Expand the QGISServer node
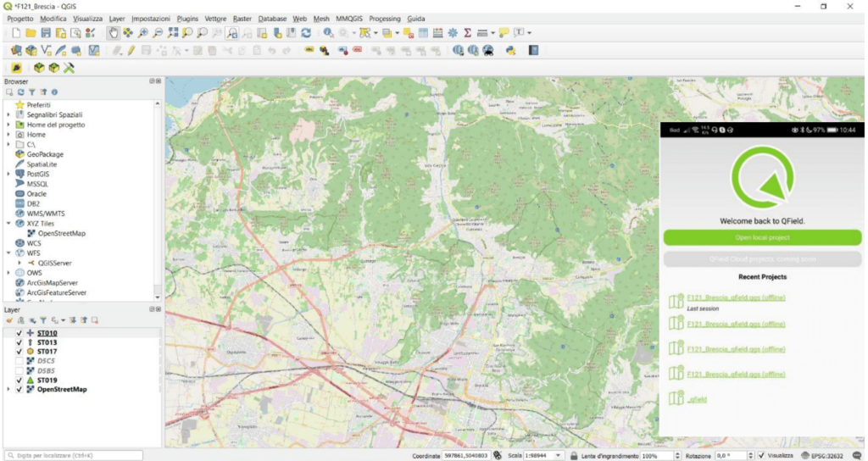The height and width of the screenshot is (461, 868). pyautogui.click(x=19, y=264)
